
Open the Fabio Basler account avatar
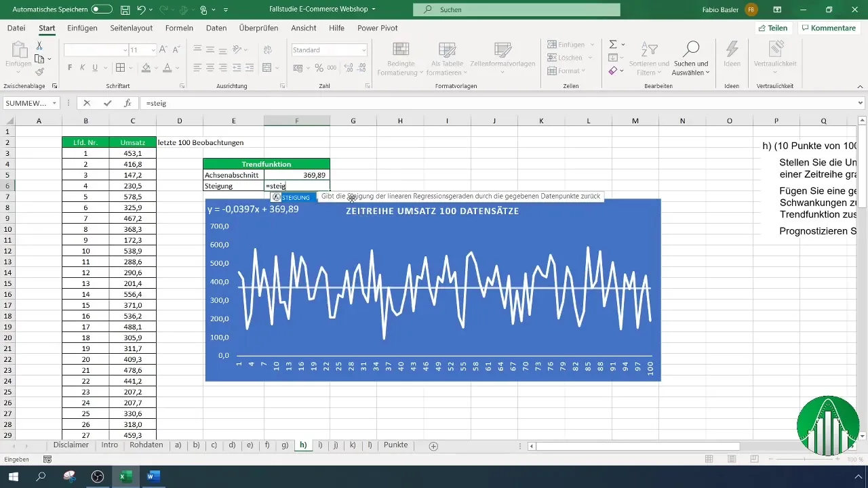(751, 10)
